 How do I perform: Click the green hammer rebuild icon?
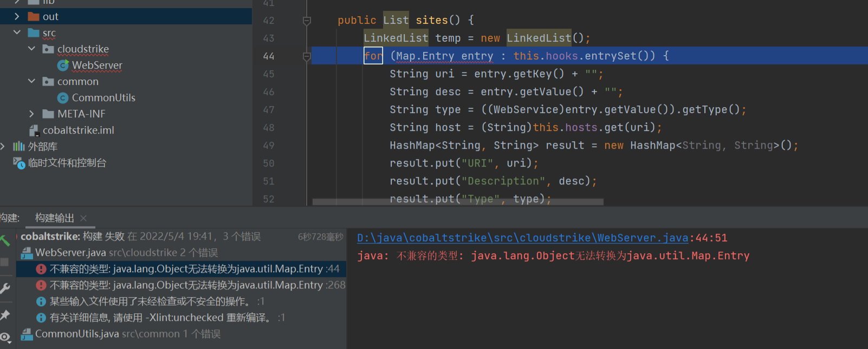click(x=5, y=241)
